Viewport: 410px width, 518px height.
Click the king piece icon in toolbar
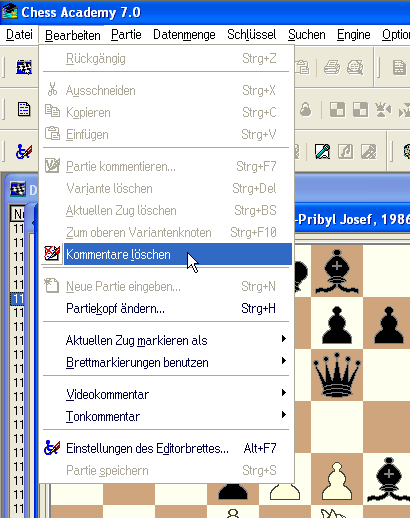(x=383, y=110)
